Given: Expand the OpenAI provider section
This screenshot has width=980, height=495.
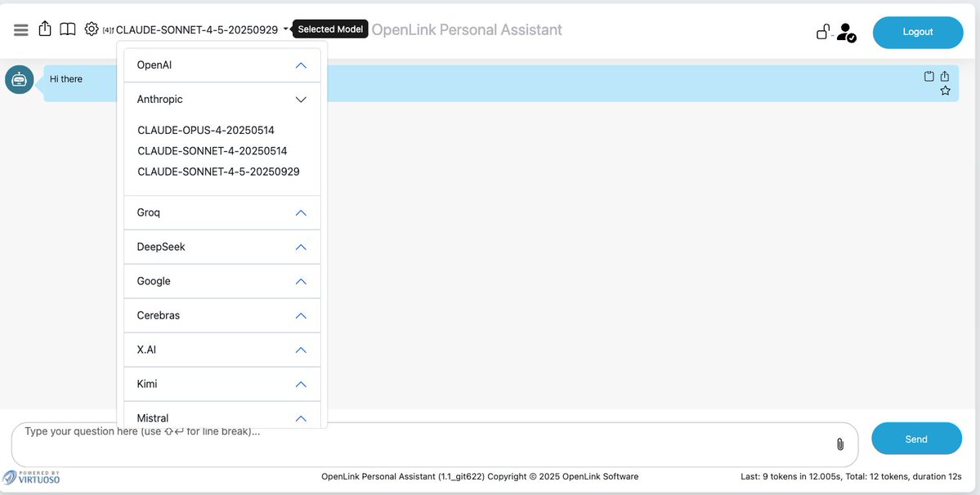Looking at the screenshot, I should [x=222, y=65].
